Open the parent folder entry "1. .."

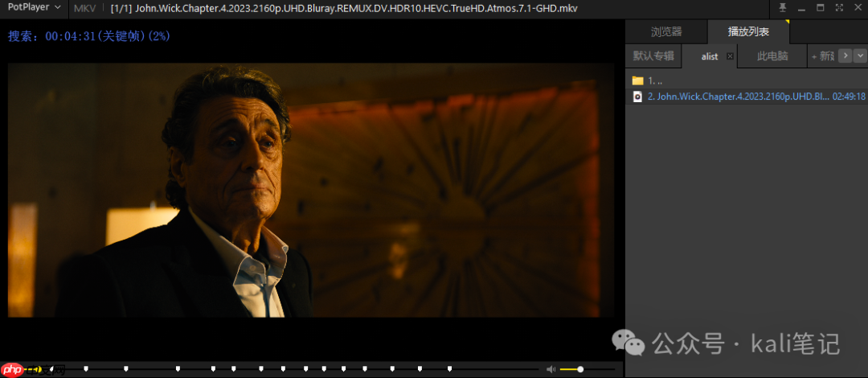coord(747,80)
